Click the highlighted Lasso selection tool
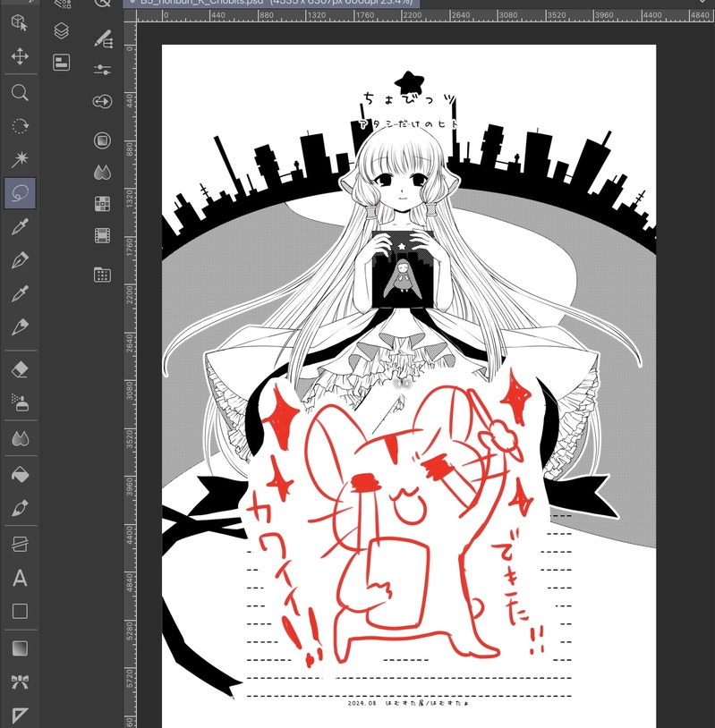 (20, 192)
